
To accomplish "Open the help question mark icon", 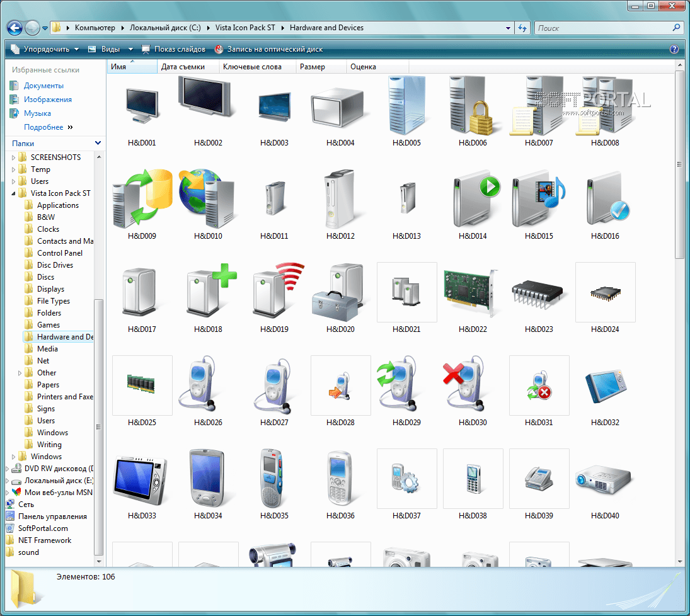I will pos(674,49).
